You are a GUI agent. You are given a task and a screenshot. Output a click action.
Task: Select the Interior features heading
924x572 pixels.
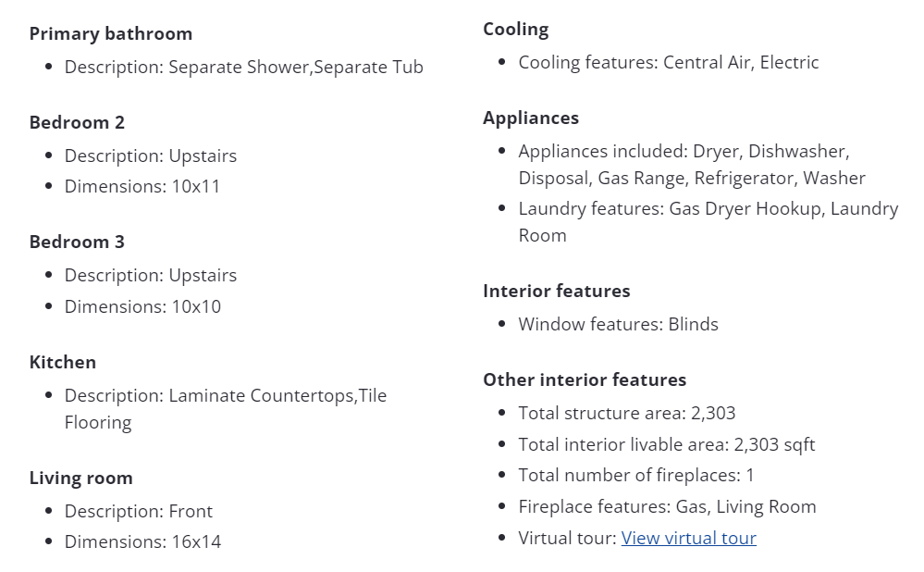tap(556, 291)
